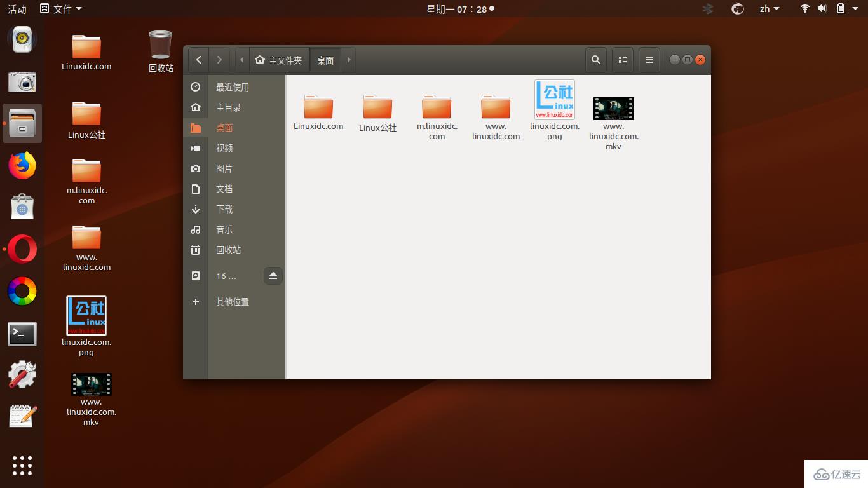Launch the speaker music player dock icon
The image size is (868, 488).
pyautogui.click(x=22, y=39)
